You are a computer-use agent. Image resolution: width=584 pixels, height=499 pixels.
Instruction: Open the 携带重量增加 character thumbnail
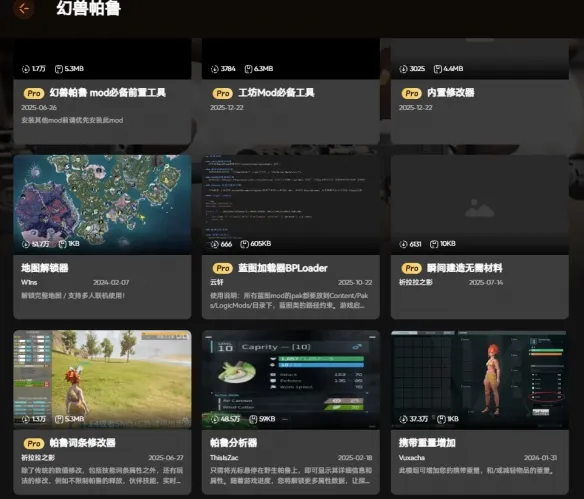click(480, 380)
